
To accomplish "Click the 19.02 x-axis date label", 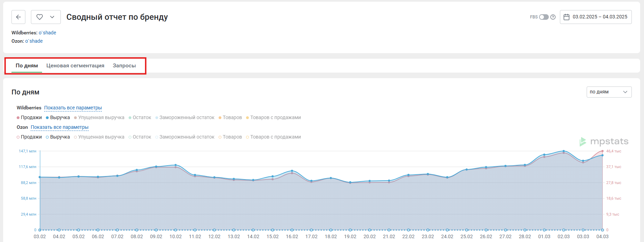I will tap(350, 236).
